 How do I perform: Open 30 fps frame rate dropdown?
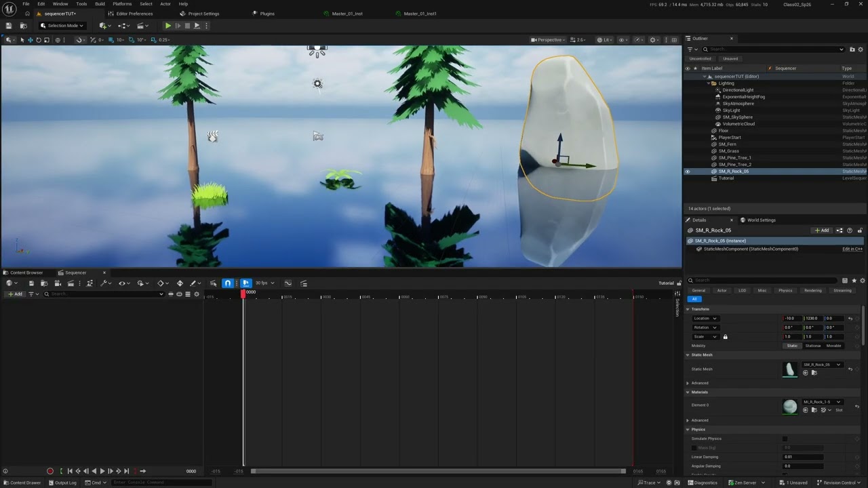click(x=264, y=283)
